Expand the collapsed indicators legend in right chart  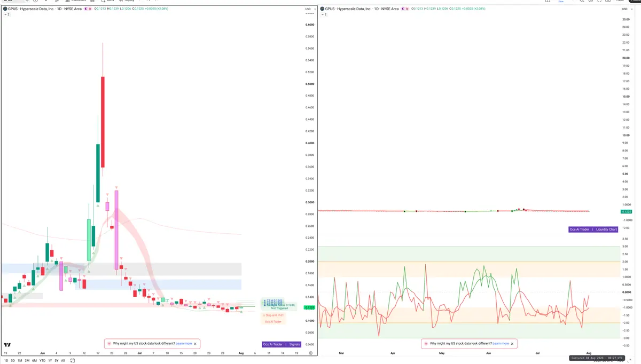coord(324,14)
